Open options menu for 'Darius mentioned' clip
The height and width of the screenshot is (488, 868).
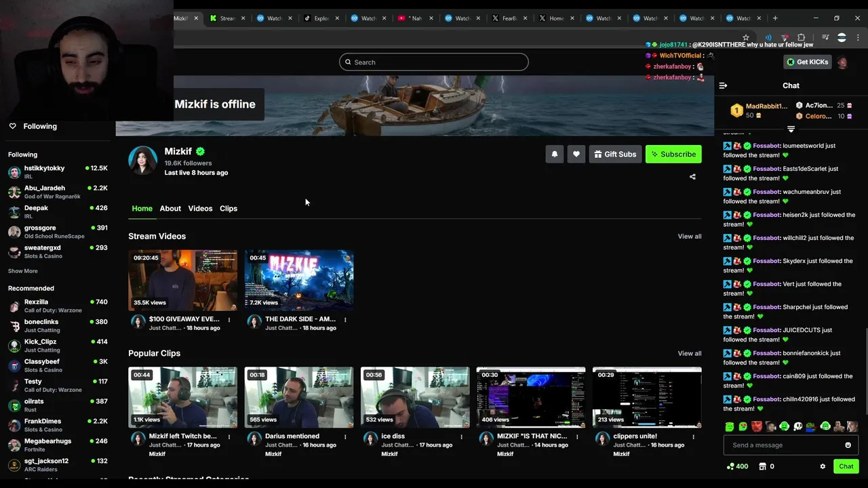pyautogui.click(x=345, y=436)
